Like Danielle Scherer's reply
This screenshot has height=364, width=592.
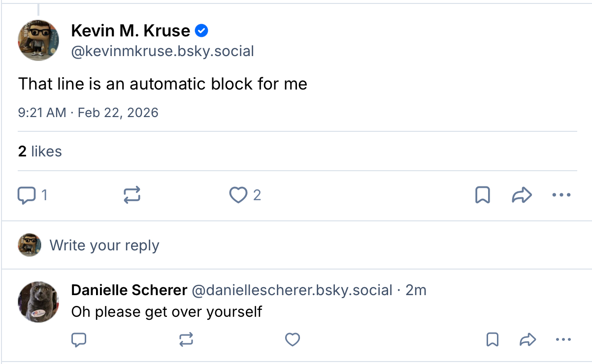293,339
